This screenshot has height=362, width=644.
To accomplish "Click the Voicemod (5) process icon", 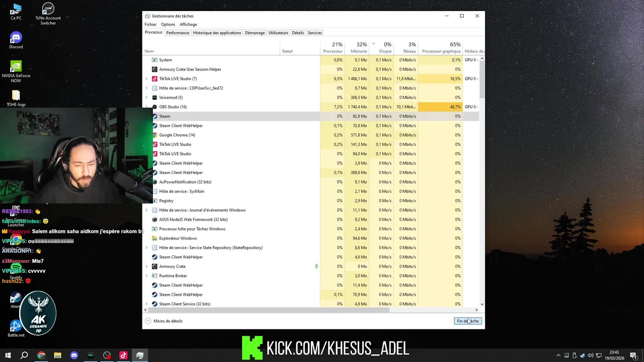I will point(154,98).
